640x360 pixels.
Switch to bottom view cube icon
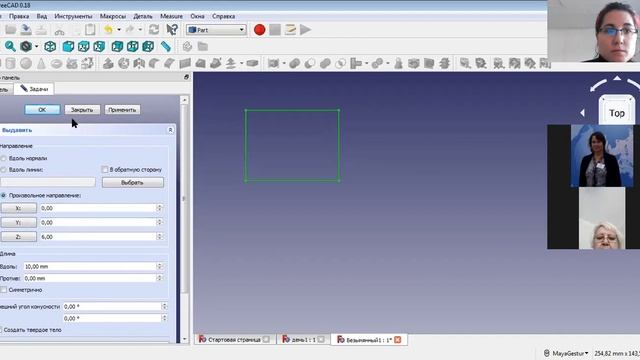[x=133, y=47]
